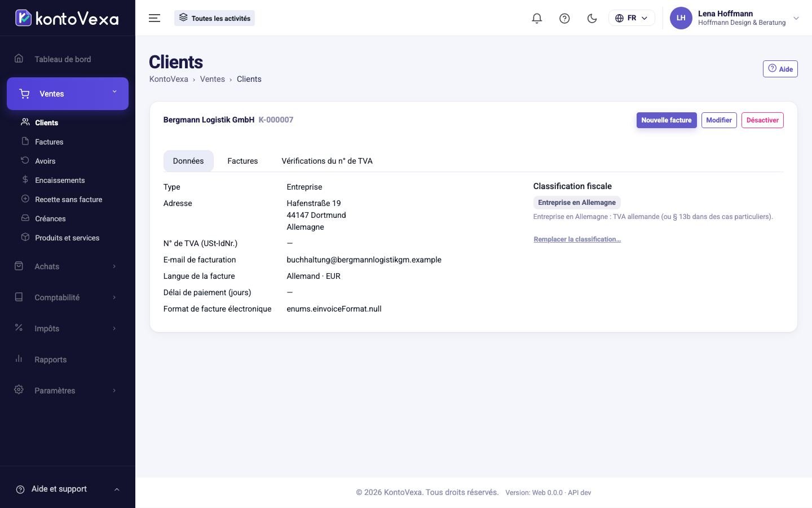Go to Tableau de bord
Viewport: 812px width, 508px height.
[x=63, y=59]
